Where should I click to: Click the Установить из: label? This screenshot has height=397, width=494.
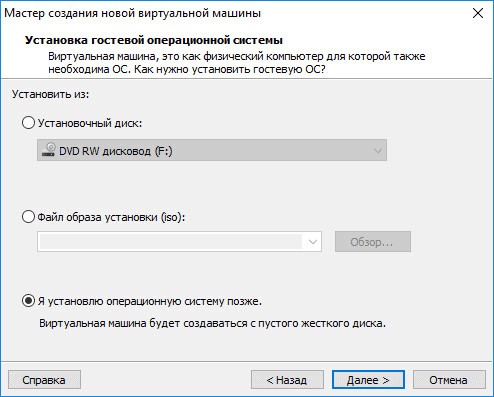coord(51,94)
